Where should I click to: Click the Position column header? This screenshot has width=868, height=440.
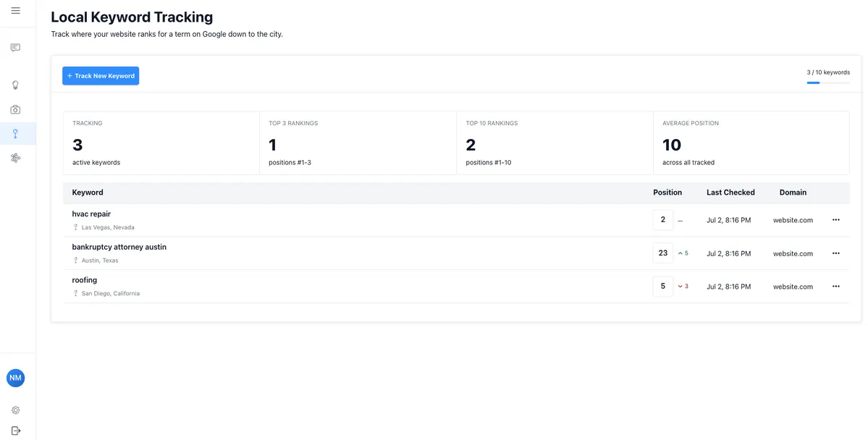click(x=667, y=192)
